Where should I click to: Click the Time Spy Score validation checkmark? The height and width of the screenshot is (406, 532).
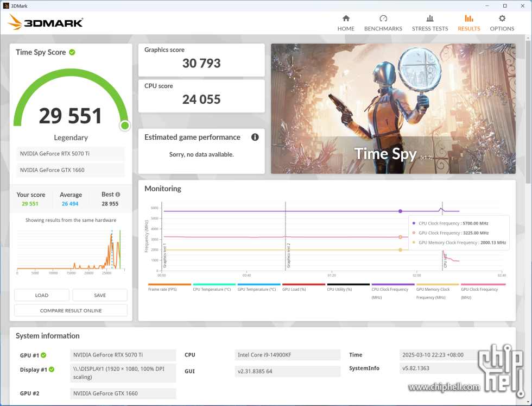tap(72, 52)
